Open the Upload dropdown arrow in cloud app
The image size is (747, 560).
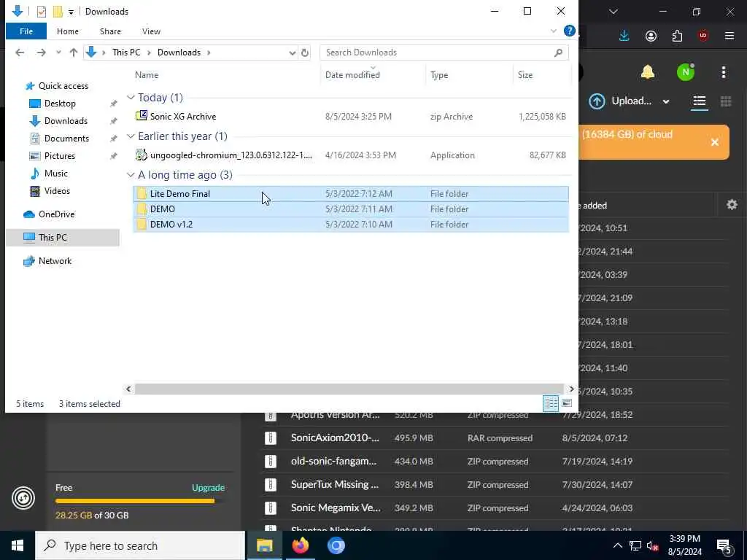tap(666, 101)
